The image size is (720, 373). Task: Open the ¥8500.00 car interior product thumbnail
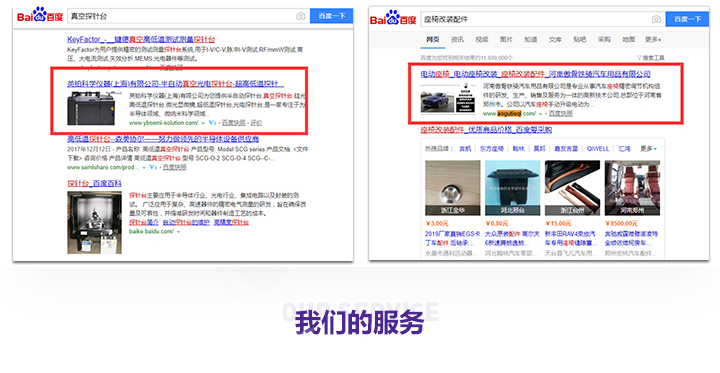632,188
